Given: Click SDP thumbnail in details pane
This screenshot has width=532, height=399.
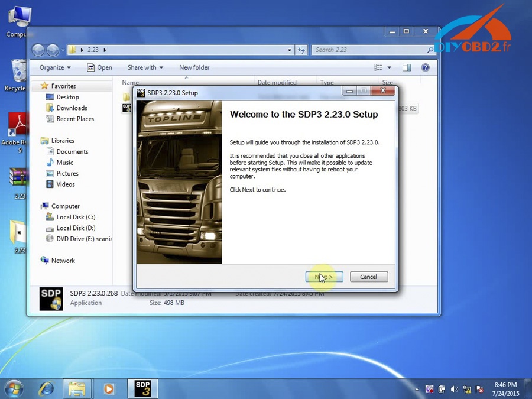Looking at the screenshot, I should point(51,299).
